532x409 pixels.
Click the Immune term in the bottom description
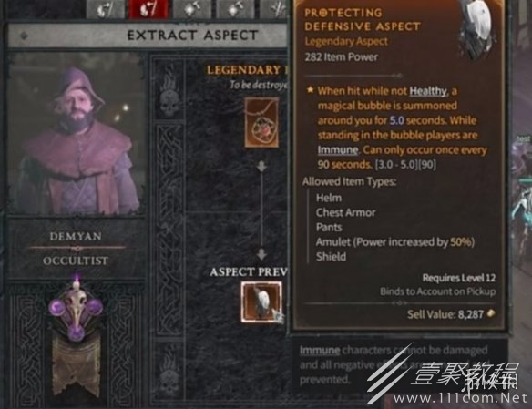click(x=320, y=350)
